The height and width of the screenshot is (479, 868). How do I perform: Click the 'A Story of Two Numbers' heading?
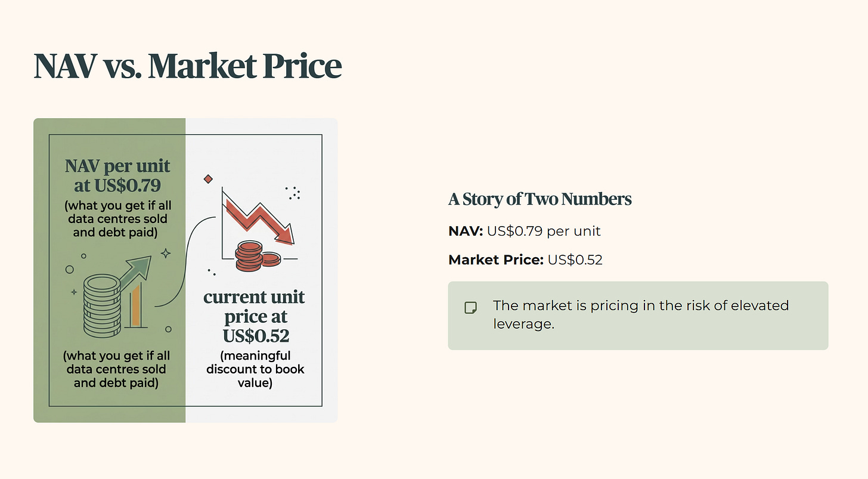point(540,199)
